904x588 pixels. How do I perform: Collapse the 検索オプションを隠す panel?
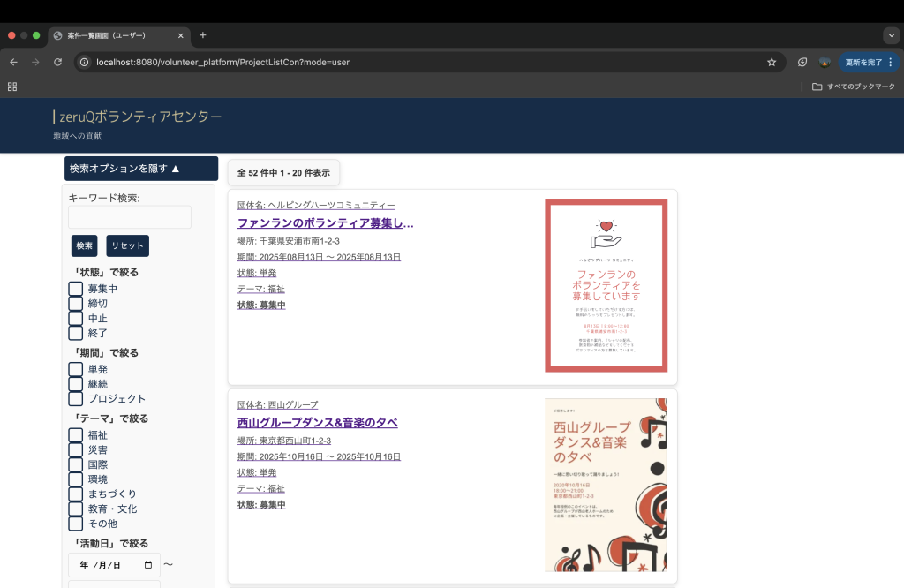[x=140, y=169]
